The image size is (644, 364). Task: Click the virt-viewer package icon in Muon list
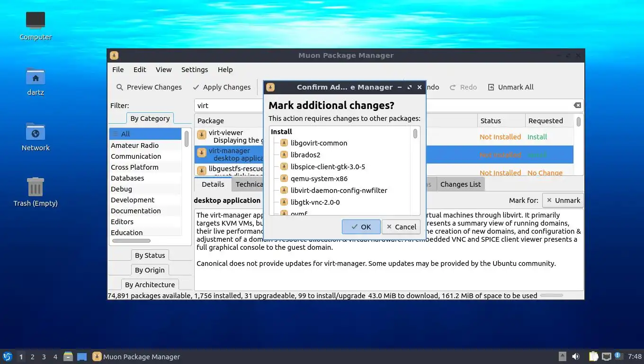pos(202,135)
